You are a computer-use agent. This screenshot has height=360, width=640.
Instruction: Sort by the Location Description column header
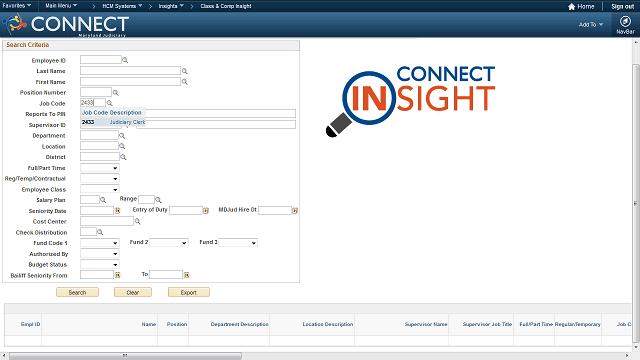pos(328,324)
